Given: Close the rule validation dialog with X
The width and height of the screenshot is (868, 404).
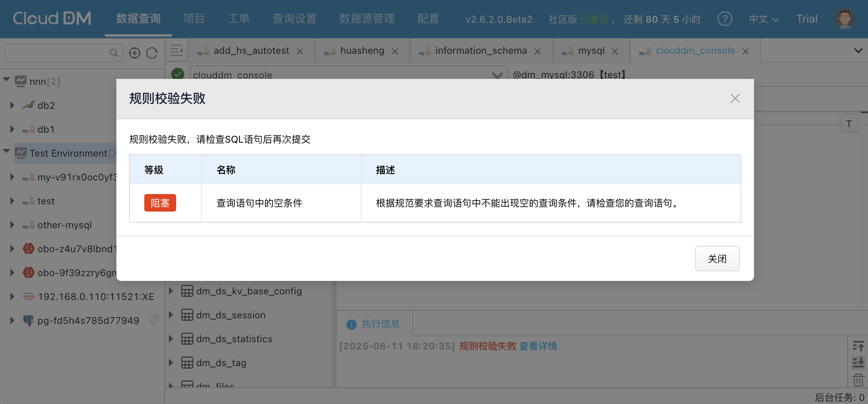Looking at the screenshot, I should click(x=735, y=98).
